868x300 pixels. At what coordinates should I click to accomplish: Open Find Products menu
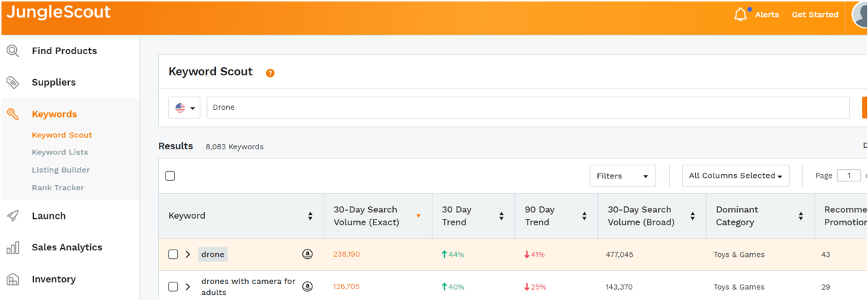click(64, 51)
